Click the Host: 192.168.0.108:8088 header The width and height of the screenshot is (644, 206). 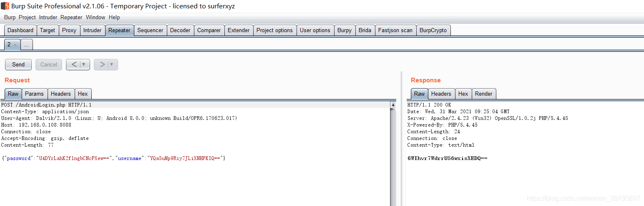pos(36,125)
